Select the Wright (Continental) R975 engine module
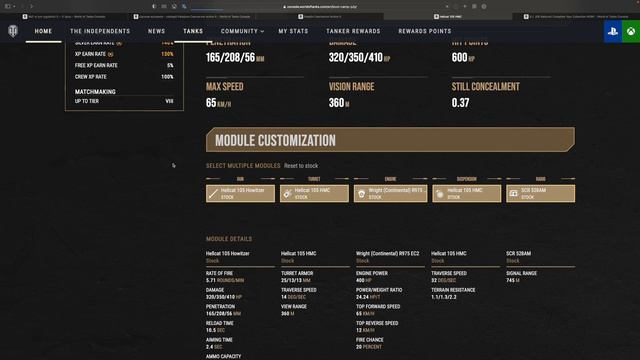Screen dimensions: 640x360 pos(391,193)
